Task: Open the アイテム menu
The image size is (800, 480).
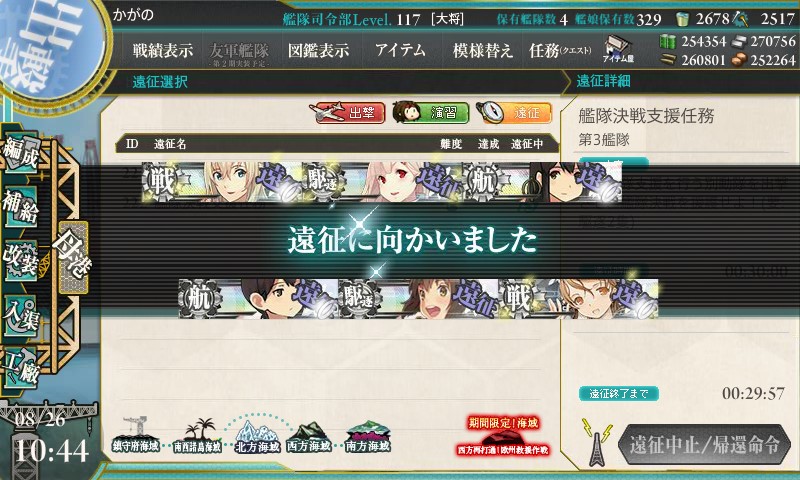Action: coord(401,50)
